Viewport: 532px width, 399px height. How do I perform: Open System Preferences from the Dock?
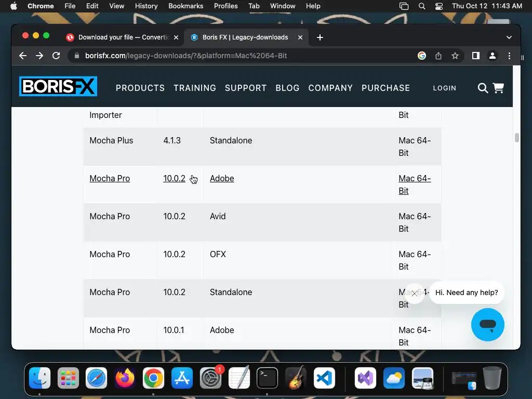tap(211, 378)
